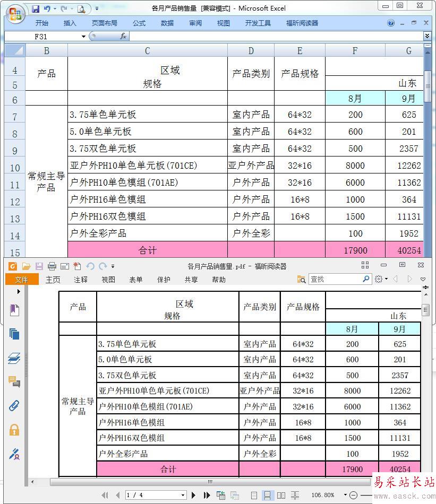Open Foxit search settings gear dropdown

[x=381, y=279]
